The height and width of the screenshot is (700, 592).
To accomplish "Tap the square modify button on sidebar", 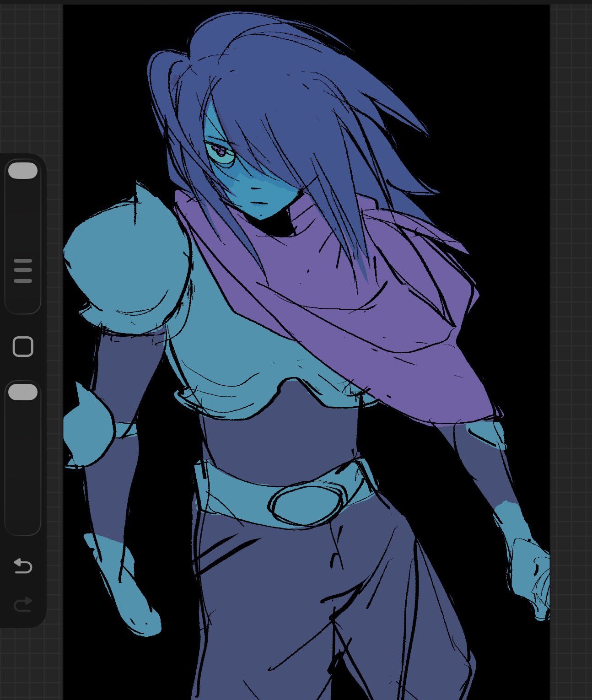I will 23,347.
